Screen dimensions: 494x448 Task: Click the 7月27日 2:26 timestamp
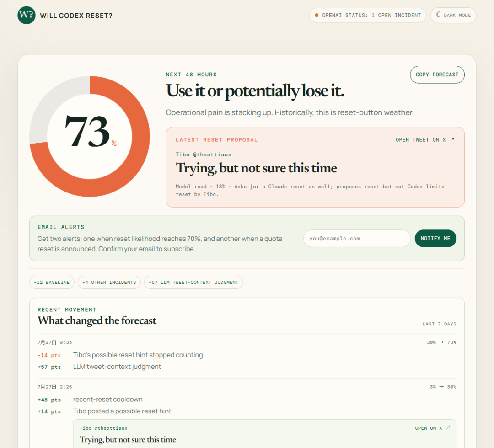pyautogui.click(x=54, y=387)
